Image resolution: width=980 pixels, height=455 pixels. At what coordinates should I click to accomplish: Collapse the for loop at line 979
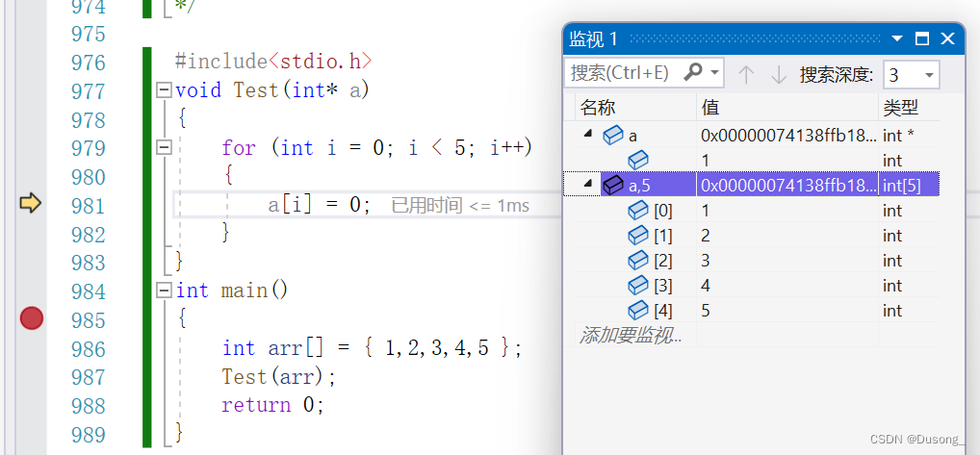pos(164,148)
